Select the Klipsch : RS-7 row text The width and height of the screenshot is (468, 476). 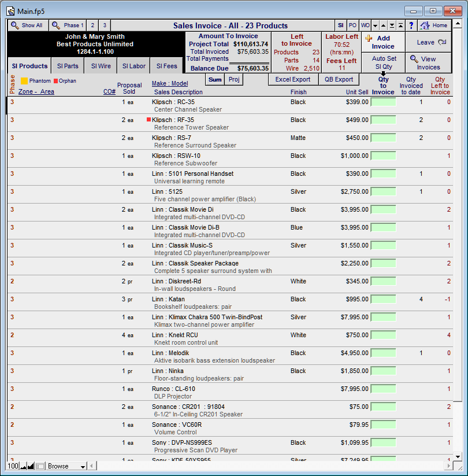coord(172,138)
